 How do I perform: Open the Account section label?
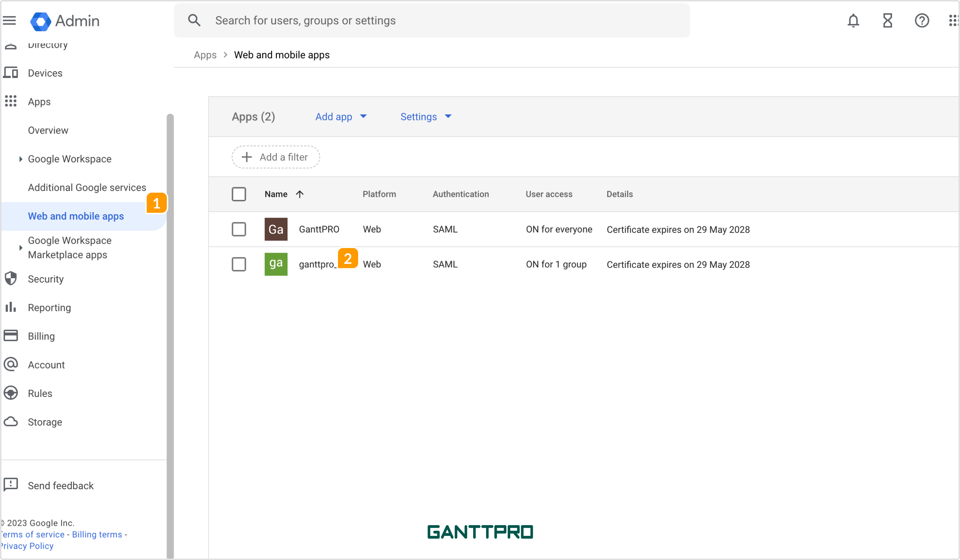[46, 364]
